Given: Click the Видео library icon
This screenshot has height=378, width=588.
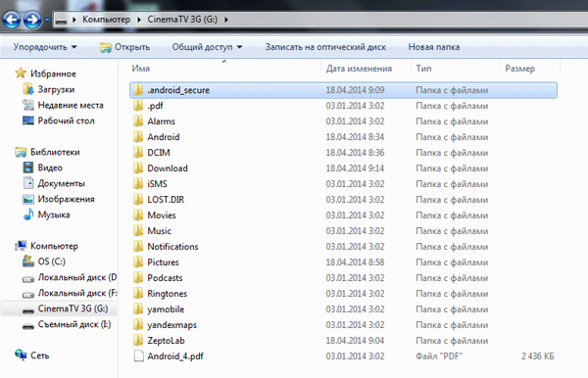Looking at the screenshot, I should click(28, 167).
